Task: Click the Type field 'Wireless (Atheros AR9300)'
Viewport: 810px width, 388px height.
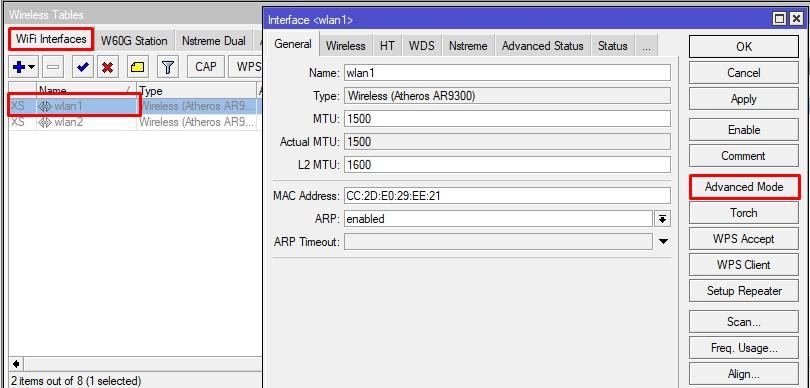Action: [x=507, y=96]
